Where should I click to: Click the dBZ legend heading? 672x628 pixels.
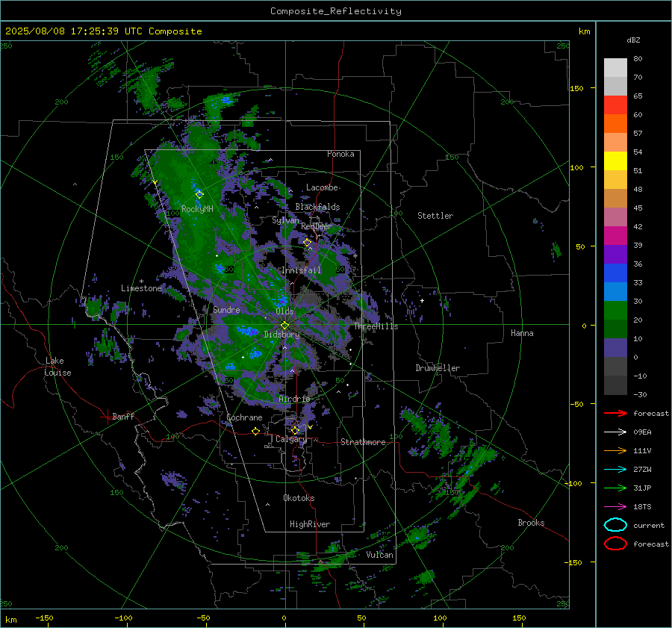pos(633,40)
